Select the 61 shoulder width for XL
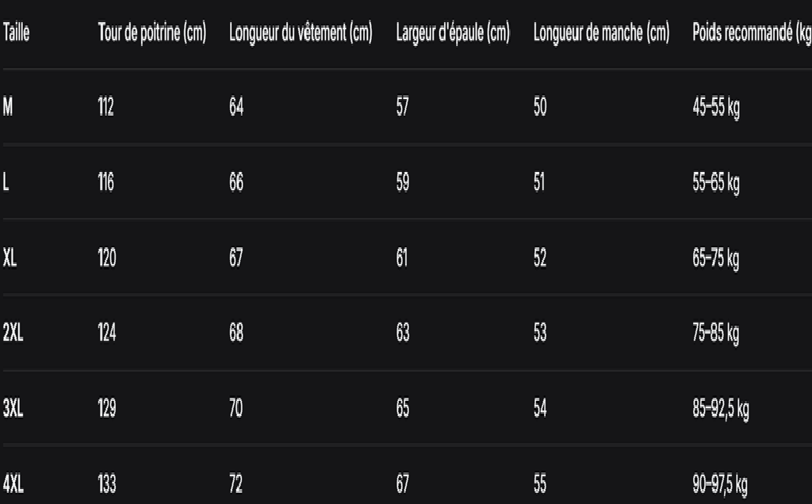This screenshot has height=504, width=812. click(402, 258)
